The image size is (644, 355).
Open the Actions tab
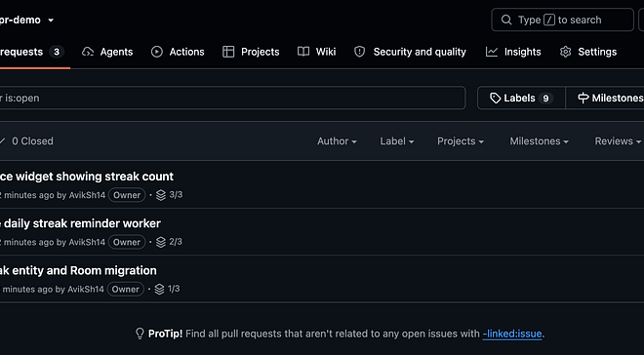click(178, 52)
